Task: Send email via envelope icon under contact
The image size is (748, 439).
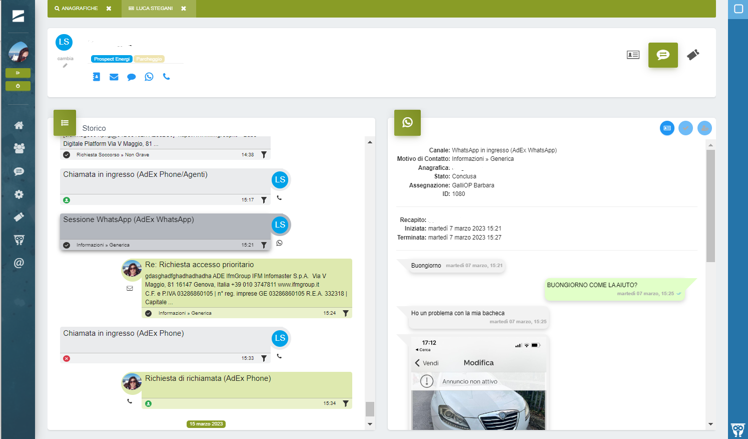Action: (x=114, y=77)
